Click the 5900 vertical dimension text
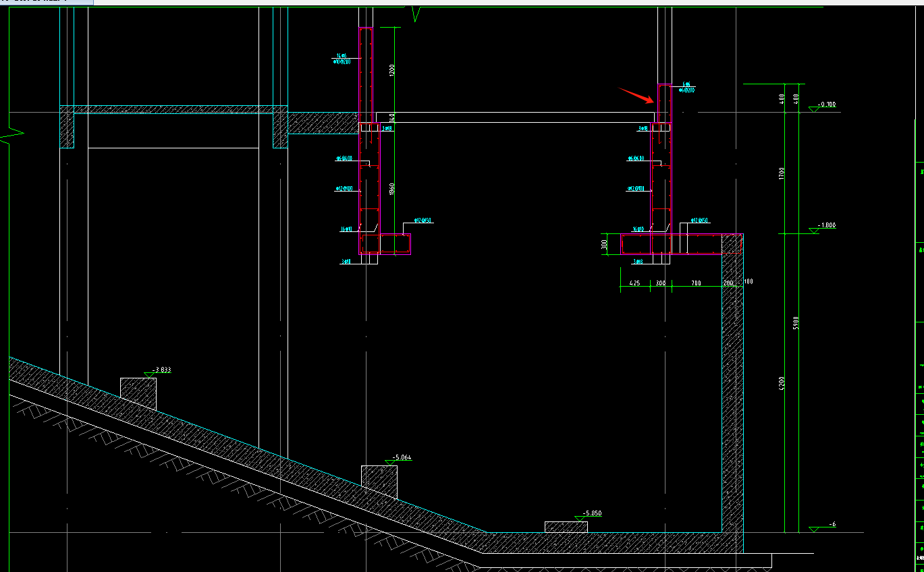924x572 pixels. (797, 322)
